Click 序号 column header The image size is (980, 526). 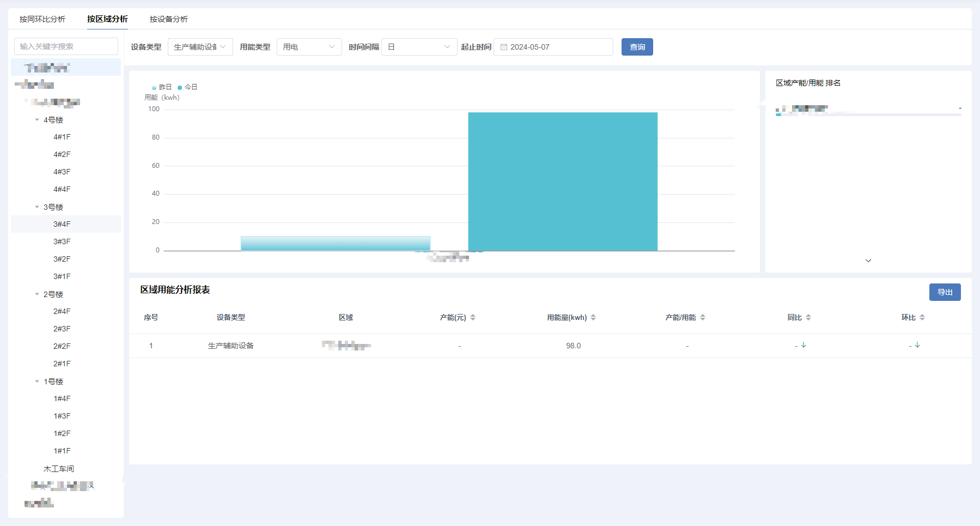click(151, 317)
